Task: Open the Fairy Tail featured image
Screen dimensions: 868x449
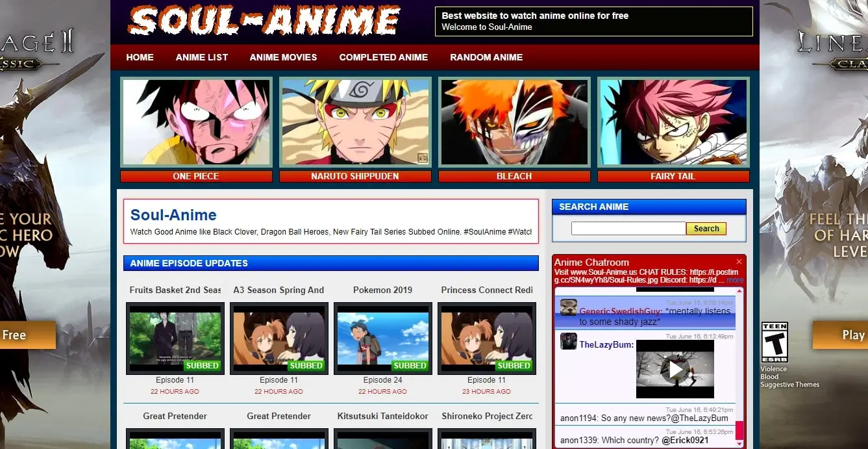Action: [673, 122]
